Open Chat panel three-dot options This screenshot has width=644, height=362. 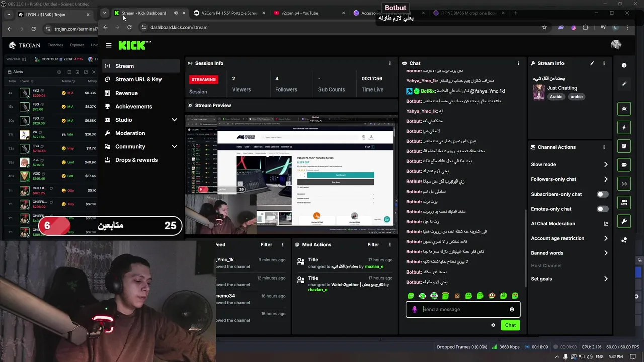(x=518, y=63)
